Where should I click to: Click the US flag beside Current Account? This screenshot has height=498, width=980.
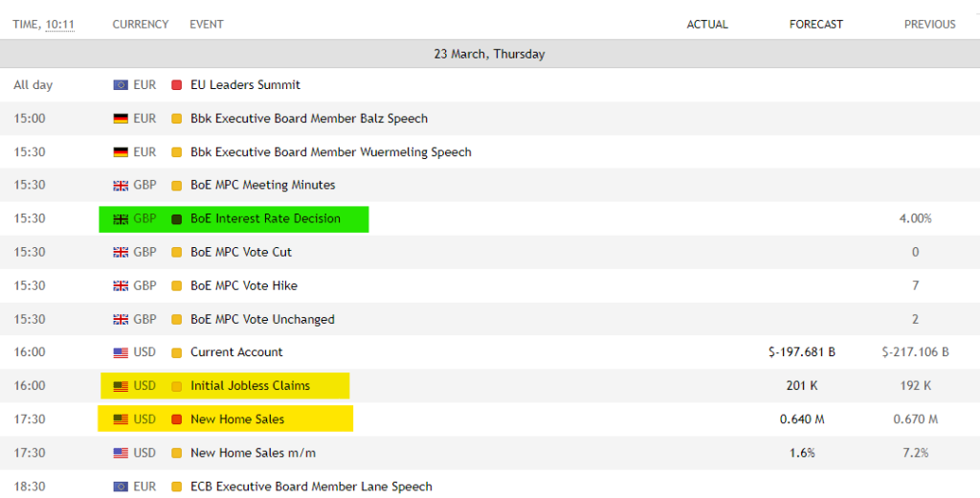point(121,352)
